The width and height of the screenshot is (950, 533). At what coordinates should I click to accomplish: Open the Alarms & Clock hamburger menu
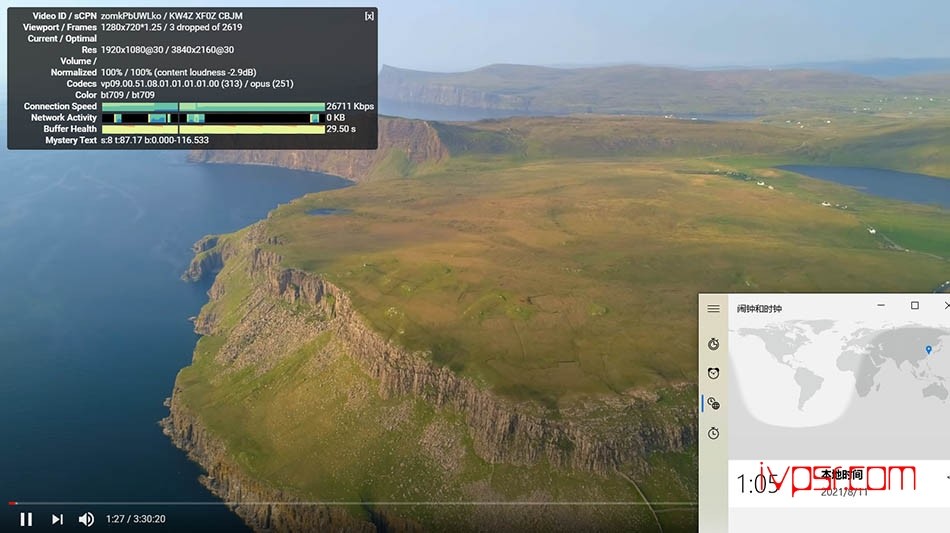coord(713,308)
